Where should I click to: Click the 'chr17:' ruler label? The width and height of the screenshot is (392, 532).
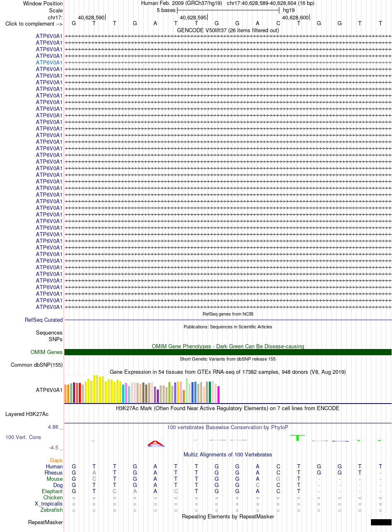tap(55, 17)
